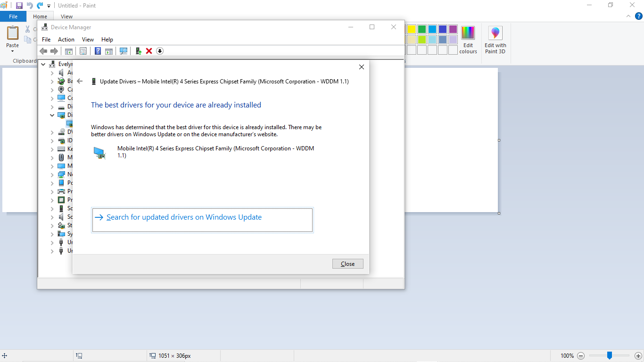Zoom out with the minus button in Paint
The image size is (644, 362).
tap(581, 356)
